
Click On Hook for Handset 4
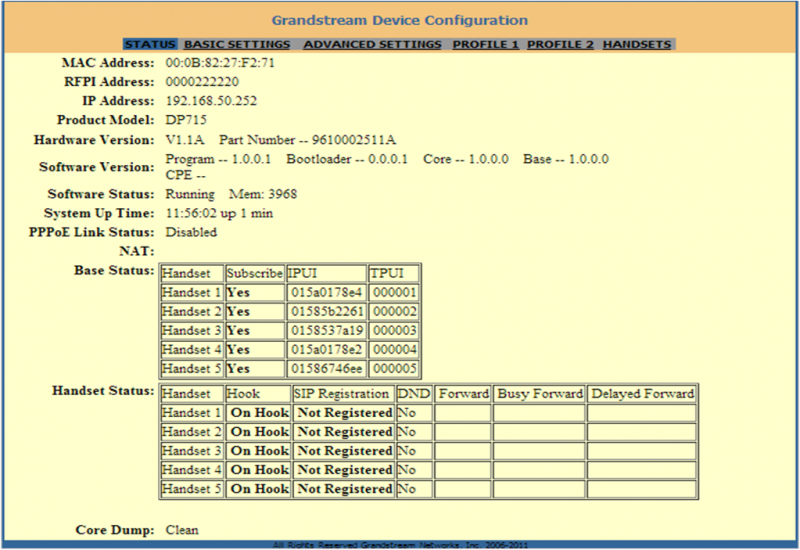click(258, 470)
